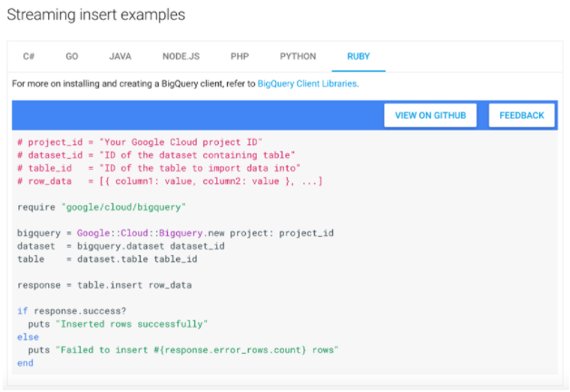
Task: Open the PYTHON example tab
Action: tap(298, 56)
